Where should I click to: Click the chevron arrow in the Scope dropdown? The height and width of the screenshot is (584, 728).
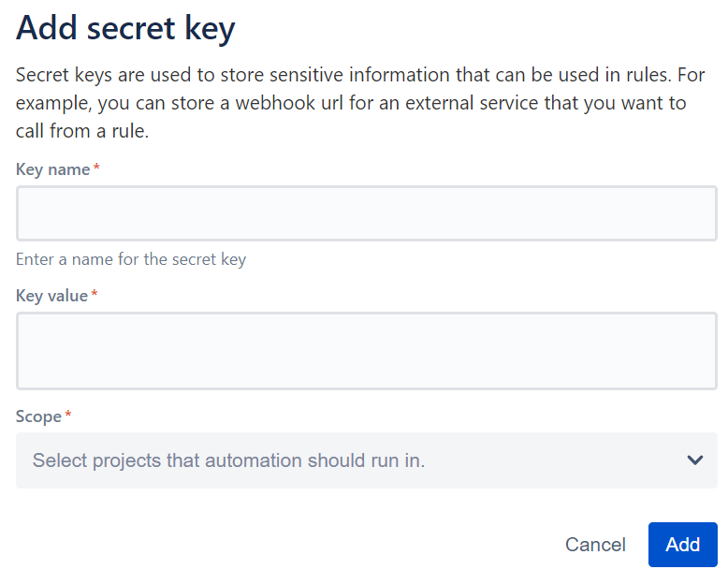click(x=694, y=460)
